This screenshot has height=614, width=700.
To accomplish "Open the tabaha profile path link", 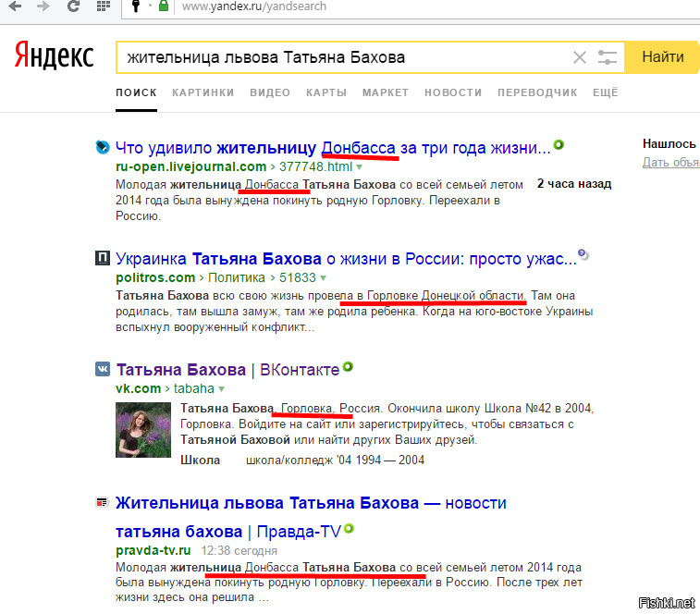I will pos(194,388).
